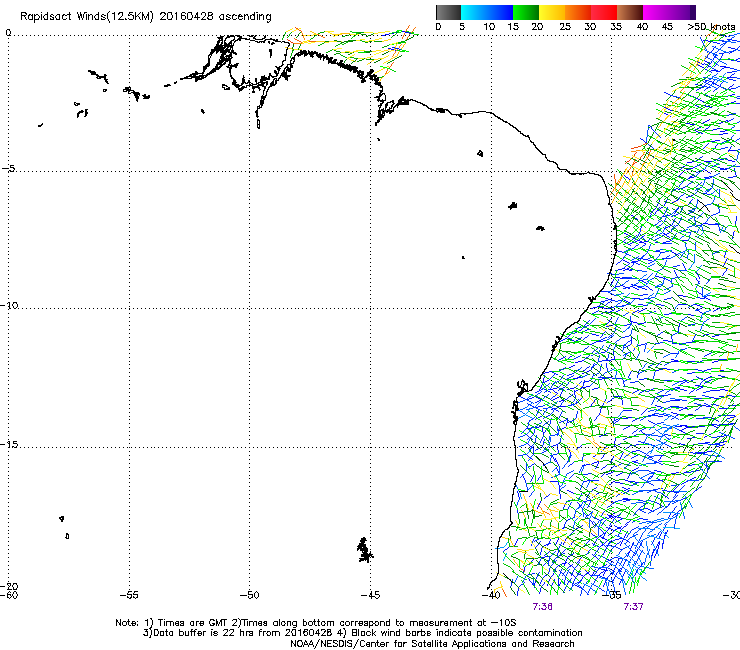This screenshot has width=740, height=650.
Task: Click the '-10' latitude axis label
Action: pos(9,305)
